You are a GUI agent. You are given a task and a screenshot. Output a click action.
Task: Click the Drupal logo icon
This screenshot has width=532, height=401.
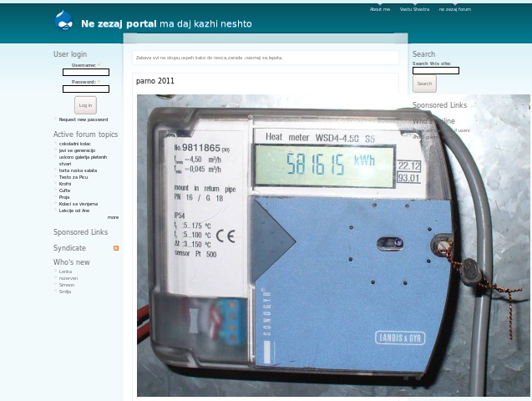tap(63, 20)
